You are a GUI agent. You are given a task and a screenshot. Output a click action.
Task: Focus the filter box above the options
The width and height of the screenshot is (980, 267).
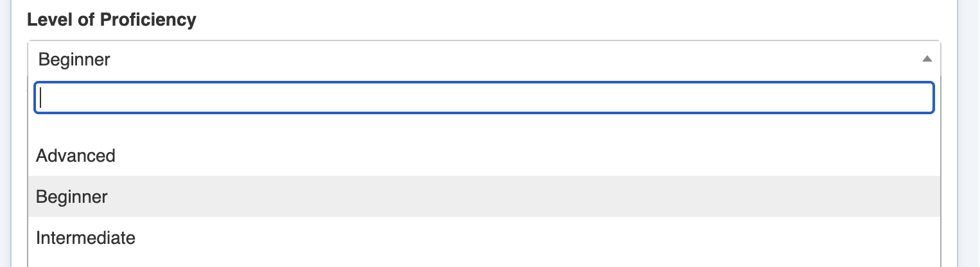coord(484,98)
